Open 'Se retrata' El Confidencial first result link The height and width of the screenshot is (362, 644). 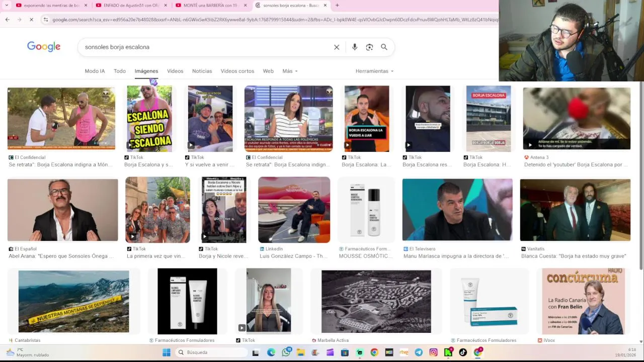click(x=61, y=165)
